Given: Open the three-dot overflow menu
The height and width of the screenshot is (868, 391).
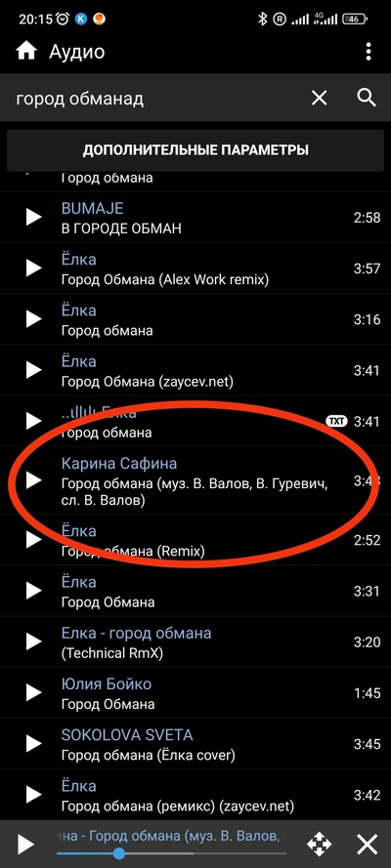Looking at the screenshot, I should 369,52.
